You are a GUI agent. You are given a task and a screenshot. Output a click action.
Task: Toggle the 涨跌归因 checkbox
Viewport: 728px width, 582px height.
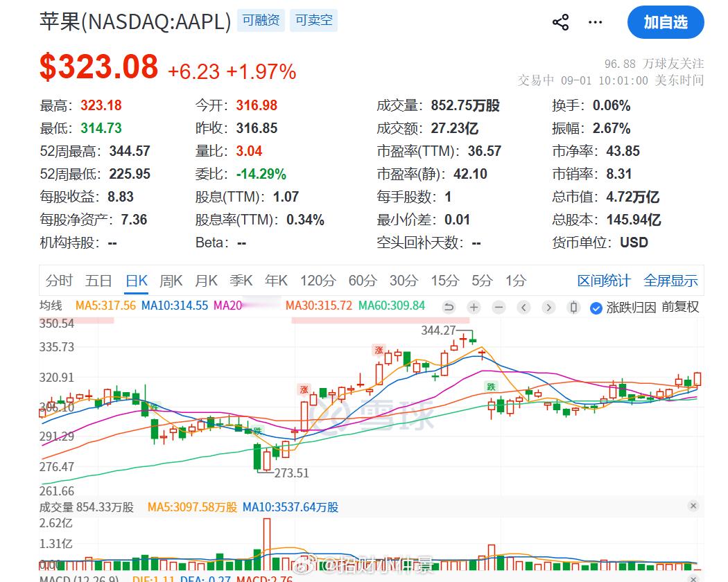[x=596, y=308]
